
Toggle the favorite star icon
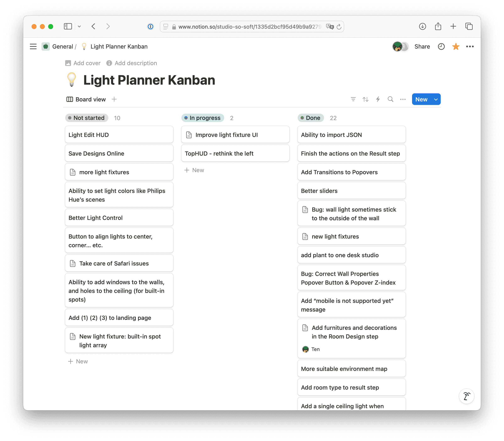click(455, 46)
